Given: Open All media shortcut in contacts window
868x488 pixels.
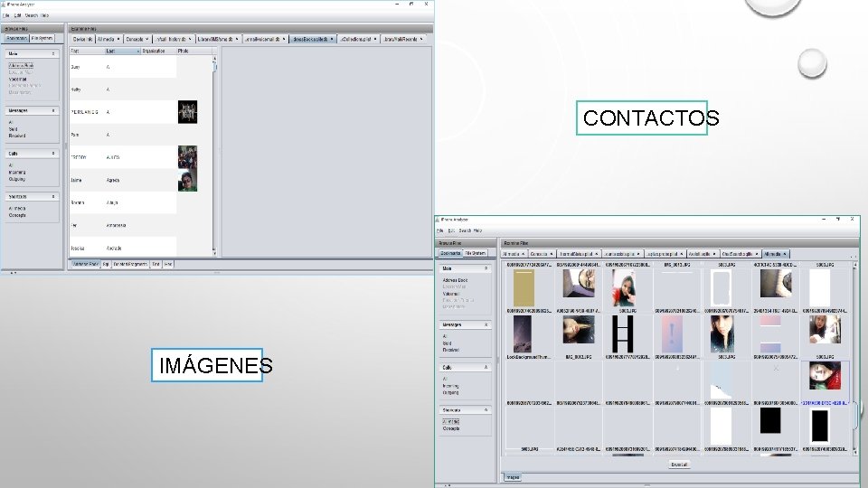Looking at the screenshot, I should [17, 209].
